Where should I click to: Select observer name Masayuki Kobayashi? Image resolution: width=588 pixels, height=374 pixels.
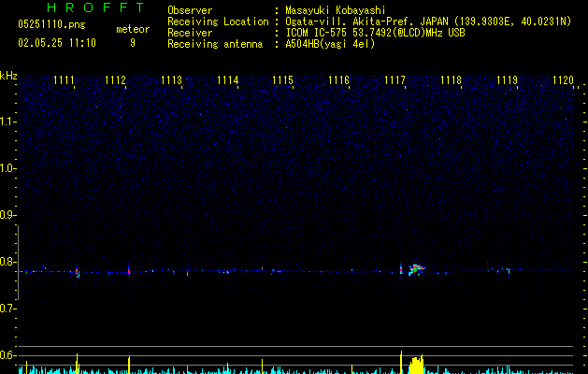point(336,10)
